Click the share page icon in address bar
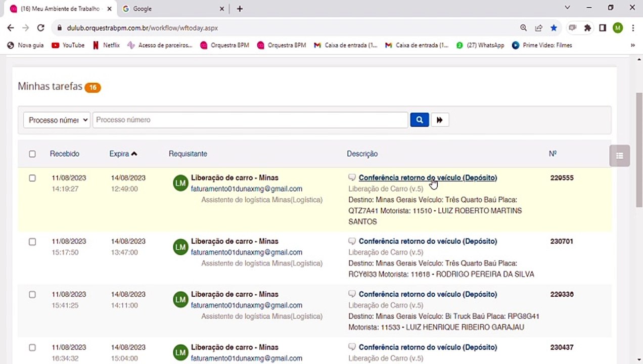Image resolution: width=643 pixels, height=364 pixels. click(539, 28)
